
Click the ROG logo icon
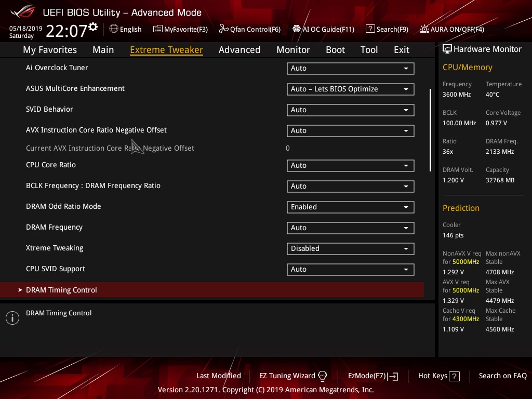point(23,11)
